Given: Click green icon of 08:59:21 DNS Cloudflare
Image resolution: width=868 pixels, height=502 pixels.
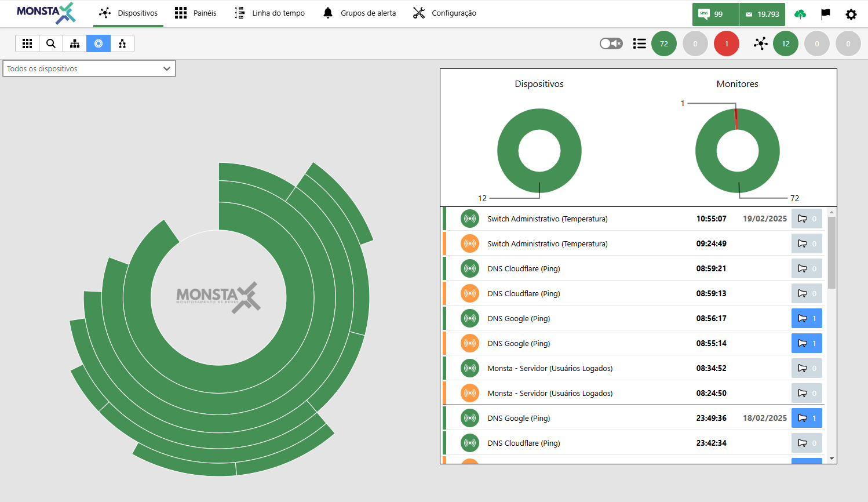Looking at the screenshot, I should (x=470, y=268).
